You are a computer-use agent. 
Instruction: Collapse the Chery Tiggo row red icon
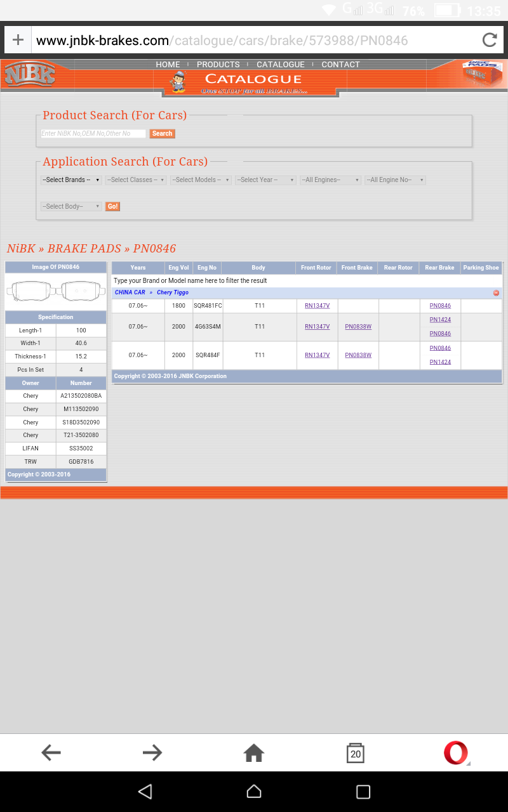[496, 293]
